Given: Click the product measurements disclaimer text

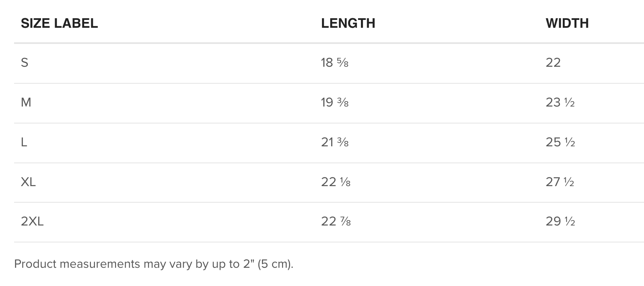Looking at the screenshot, I should pyautogui.click(x=154, y=264).
